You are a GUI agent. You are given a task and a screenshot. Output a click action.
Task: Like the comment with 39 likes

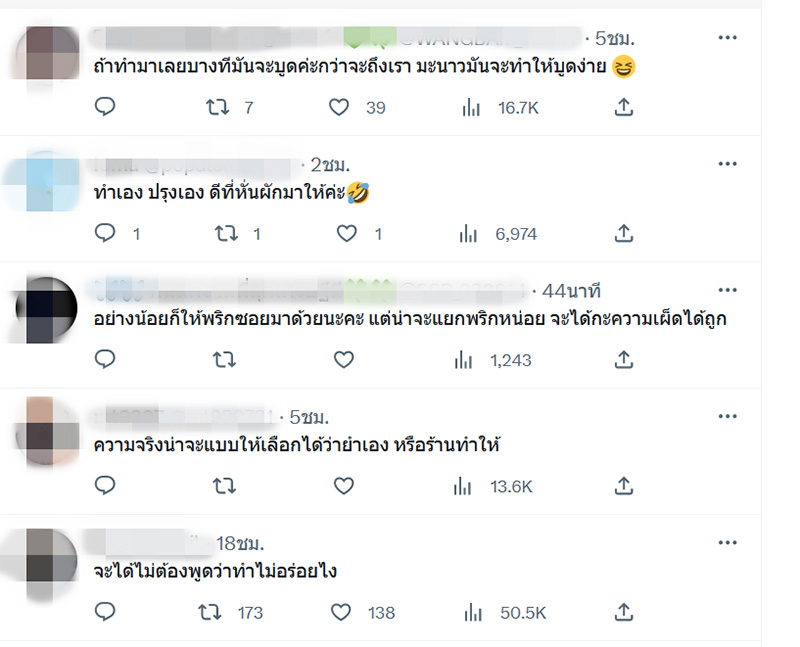pos(340,105)
